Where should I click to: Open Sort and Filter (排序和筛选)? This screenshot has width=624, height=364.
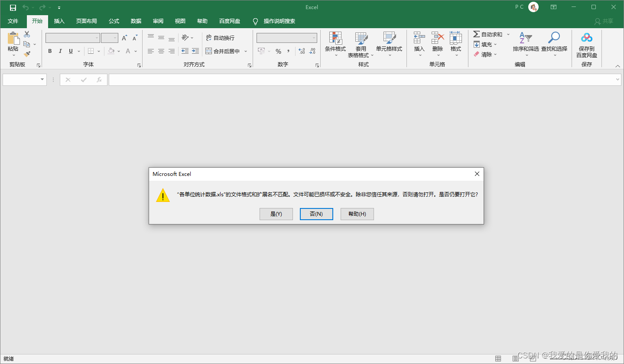pos(526,45)
